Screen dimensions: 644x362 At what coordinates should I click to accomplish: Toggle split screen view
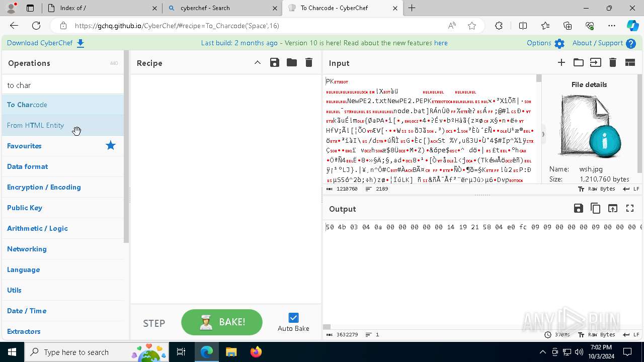tap(523, 26)
